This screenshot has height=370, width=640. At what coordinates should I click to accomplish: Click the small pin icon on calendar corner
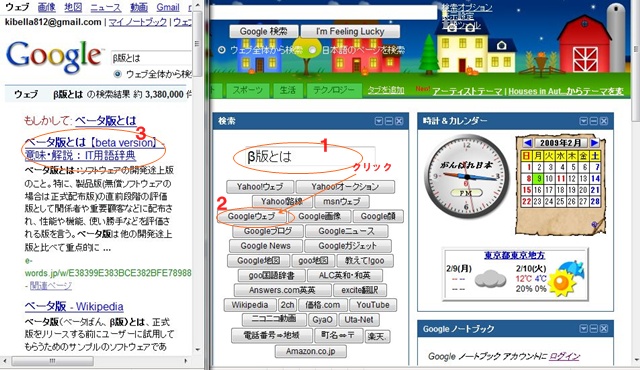tap(595, 224)
